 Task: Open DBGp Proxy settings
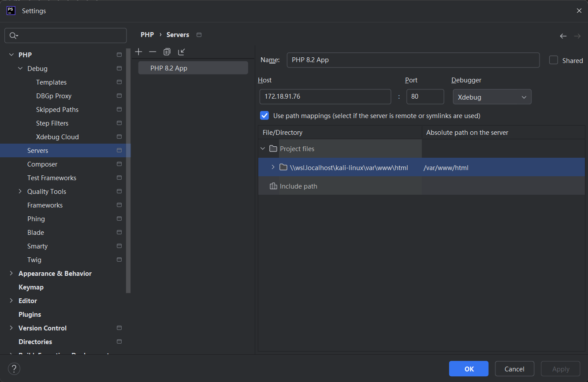coord(54,96)
